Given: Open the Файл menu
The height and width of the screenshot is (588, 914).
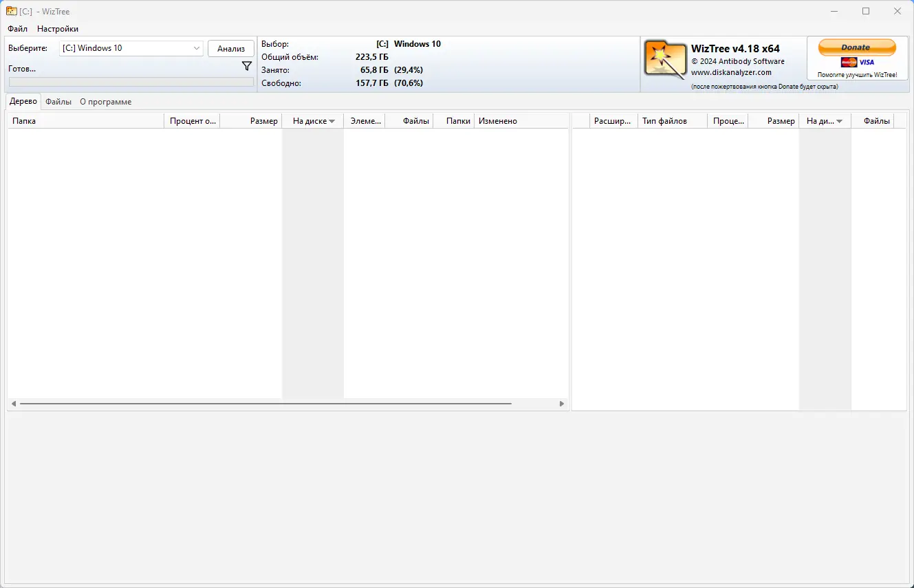Looking at the screenshot, I should [x=18, y=29].
